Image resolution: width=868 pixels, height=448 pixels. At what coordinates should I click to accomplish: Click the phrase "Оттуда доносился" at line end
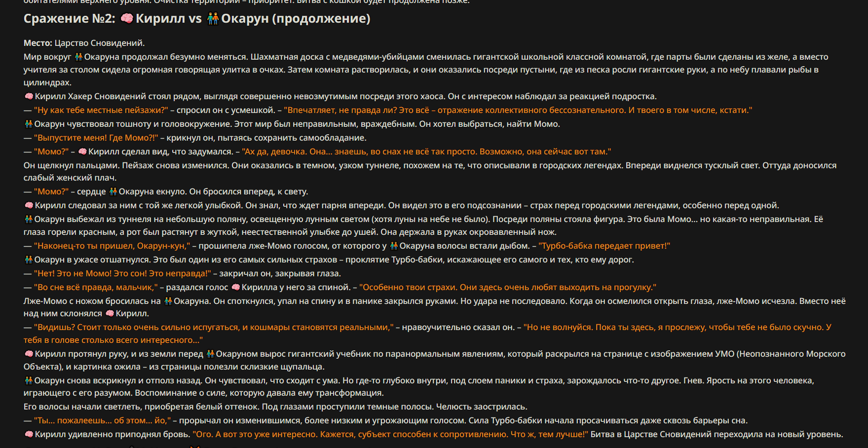[799, 166]
